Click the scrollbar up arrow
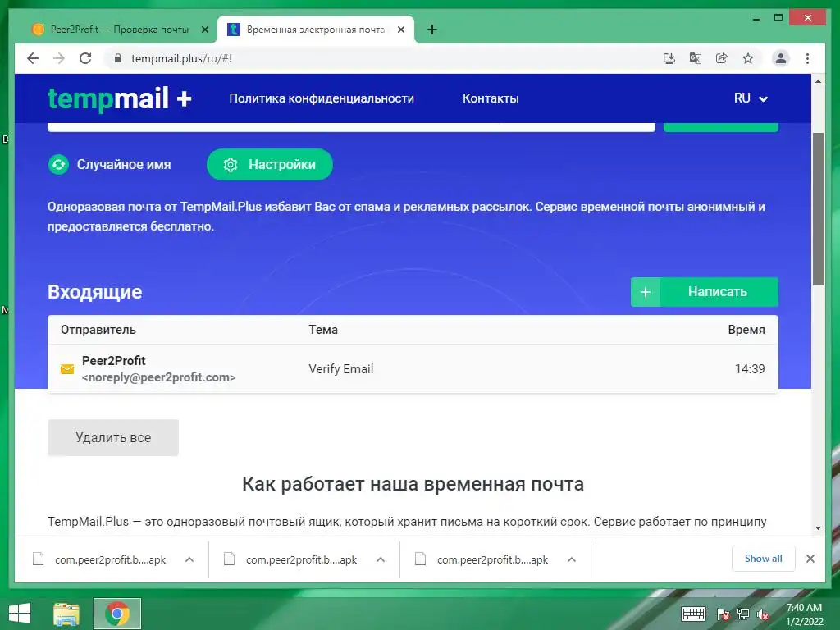The height and width of the screenshot is (630, 840). click(x=818, y=81)
